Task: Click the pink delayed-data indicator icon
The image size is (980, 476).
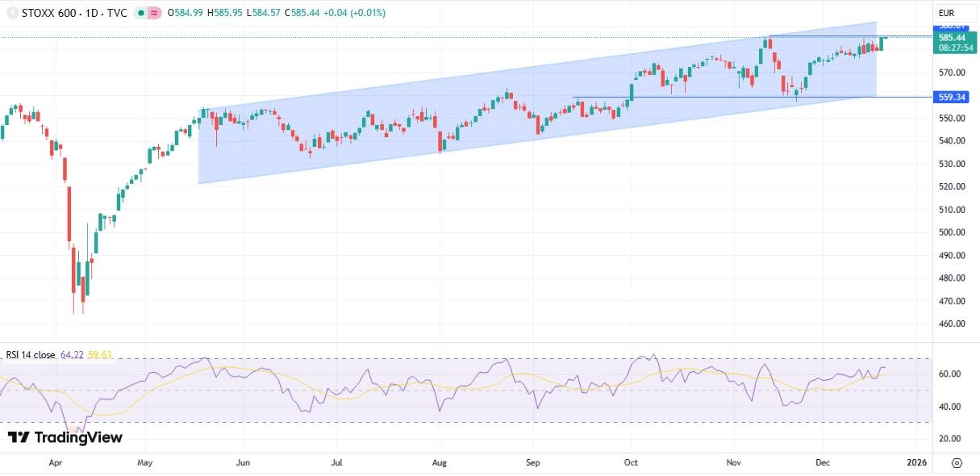Action: 153,13
